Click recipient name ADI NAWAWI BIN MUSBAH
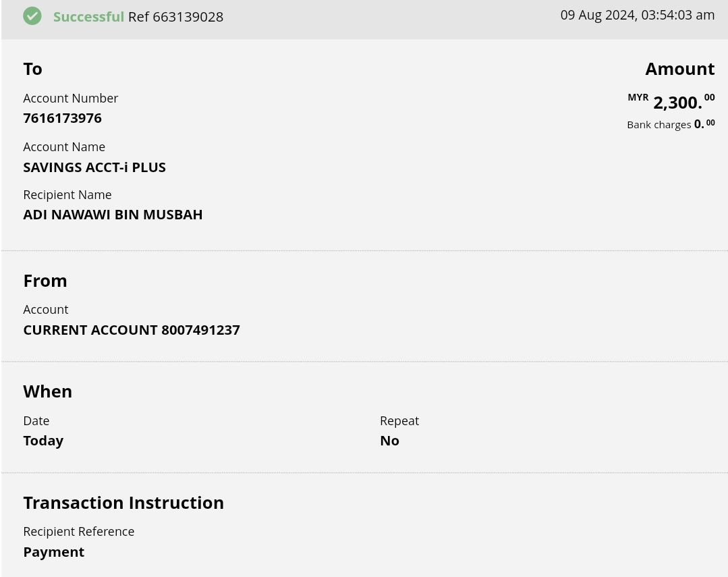This screenshot has height=577, width=728. [x=113, y=215]
